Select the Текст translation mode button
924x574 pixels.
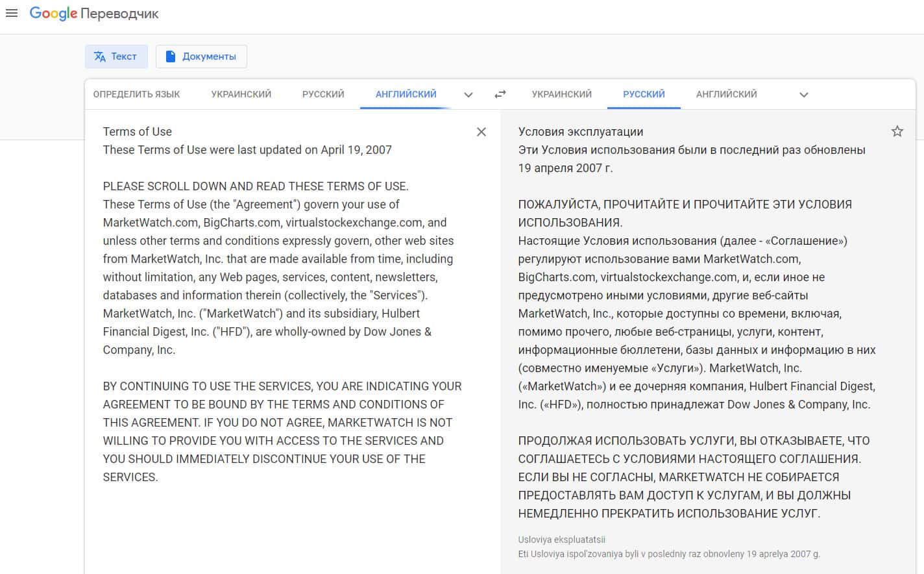(116, 56)
